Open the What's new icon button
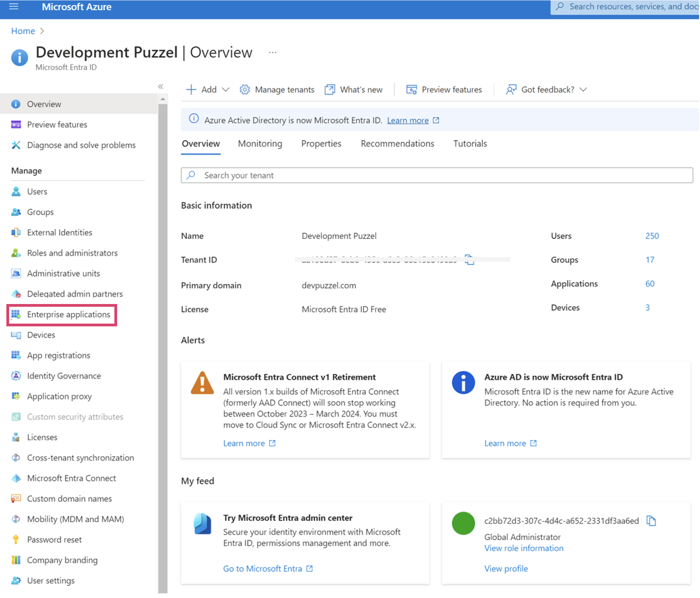Image resolution: width=700 pixels, height=598 pixels. pyautogui.click(x=329, y=90)
